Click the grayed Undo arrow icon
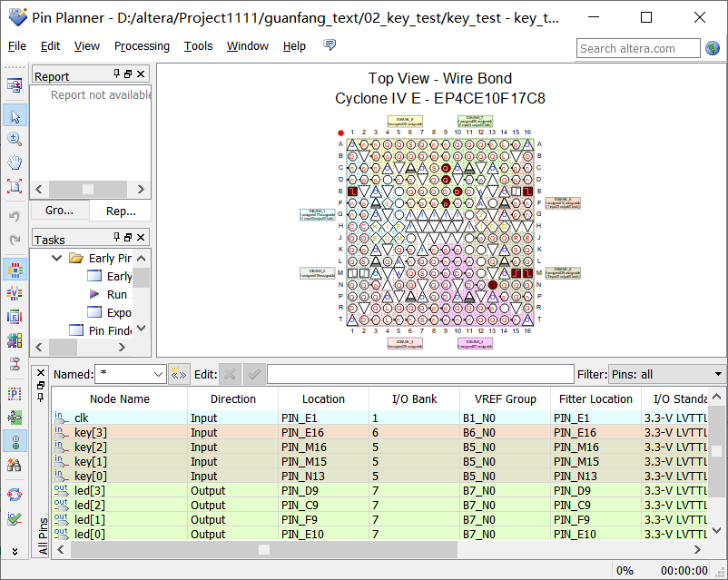This screenshot has width=728, height=580. pos(15,216)
